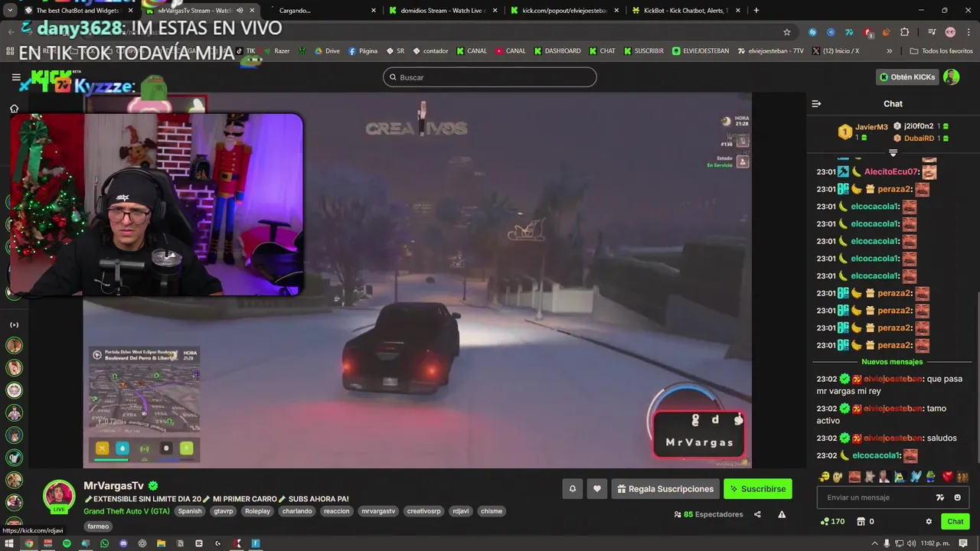
Task: Select the chisme tag
Action: click(x=492, y=511)
